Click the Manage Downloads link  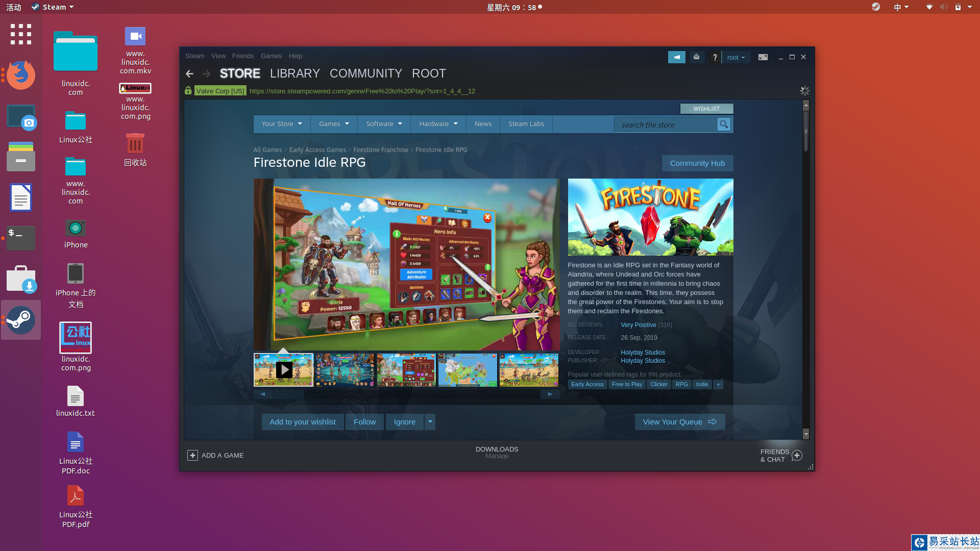click(x=497, y=456)
